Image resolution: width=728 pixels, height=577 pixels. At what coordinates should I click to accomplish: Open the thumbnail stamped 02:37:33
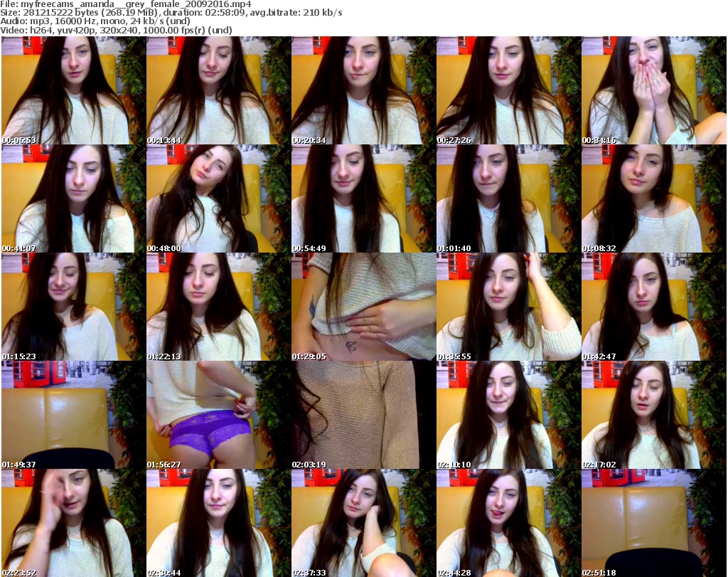pos(363,523)
